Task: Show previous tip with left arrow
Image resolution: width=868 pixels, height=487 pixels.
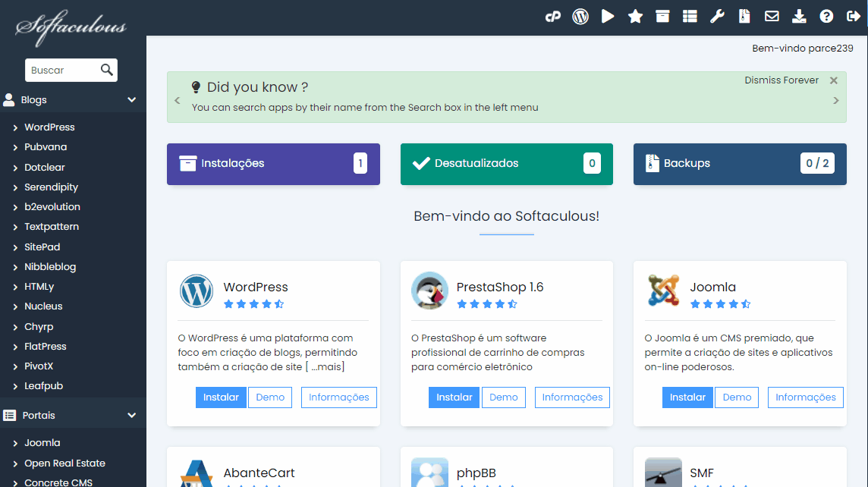Action: click(177, 100)
